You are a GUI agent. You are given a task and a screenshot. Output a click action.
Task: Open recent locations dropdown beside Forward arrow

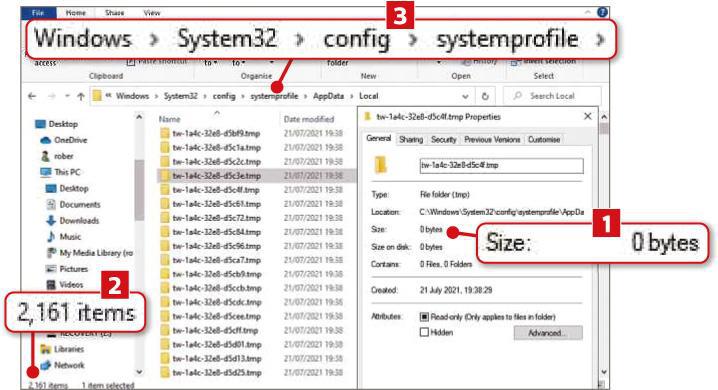(x=67, y=96)
